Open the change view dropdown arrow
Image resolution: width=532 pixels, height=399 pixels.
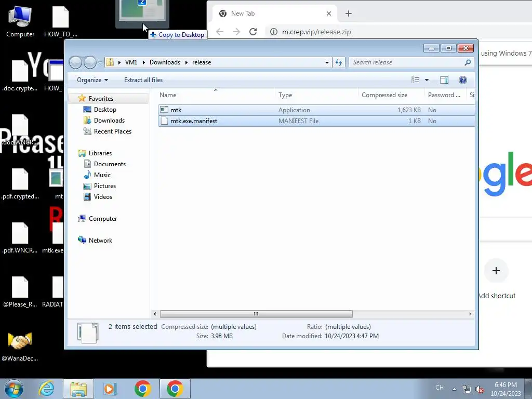click(x=427, y=80)
